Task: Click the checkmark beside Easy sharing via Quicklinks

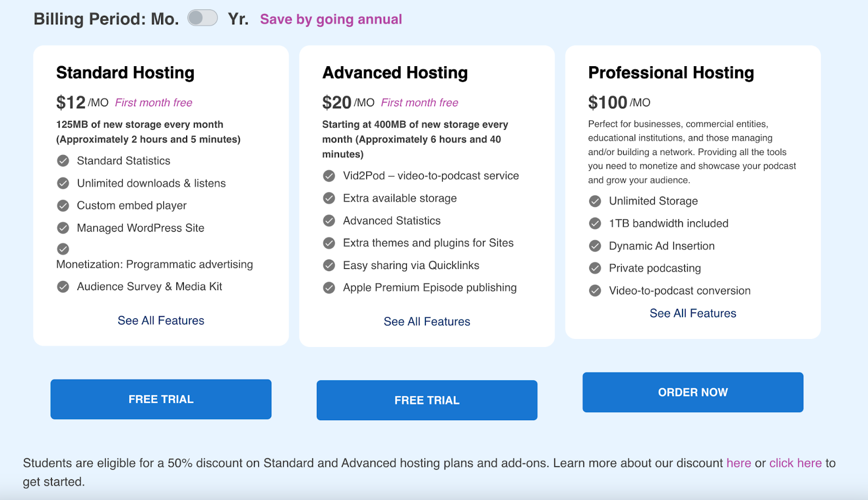Action: coord(329,265)
